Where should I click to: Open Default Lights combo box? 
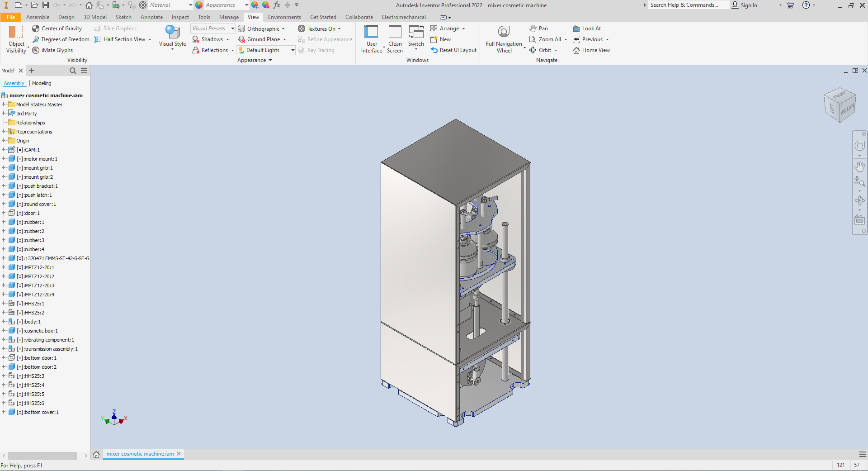coord(266,50)
